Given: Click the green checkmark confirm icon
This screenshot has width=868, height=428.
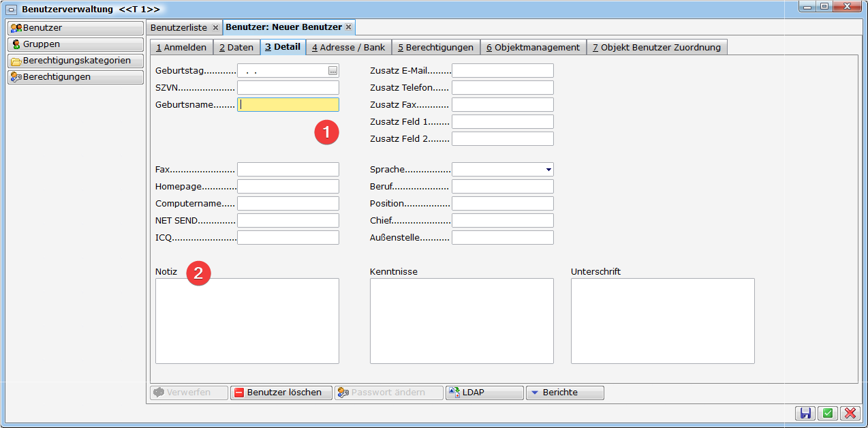Looking at the screenshot, I should (x=828, y=413).
